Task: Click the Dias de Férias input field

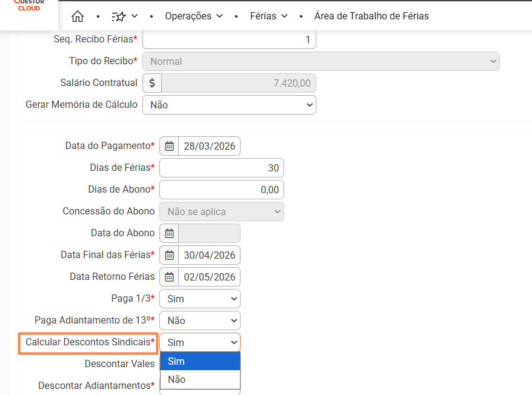Action: pos(222,168)
